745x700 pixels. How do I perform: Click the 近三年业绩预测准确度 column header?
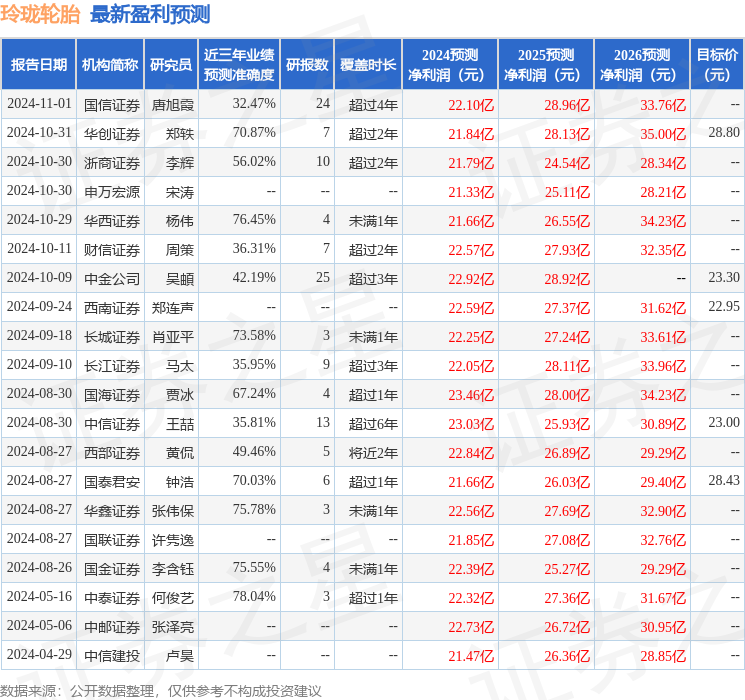(239, 65)
